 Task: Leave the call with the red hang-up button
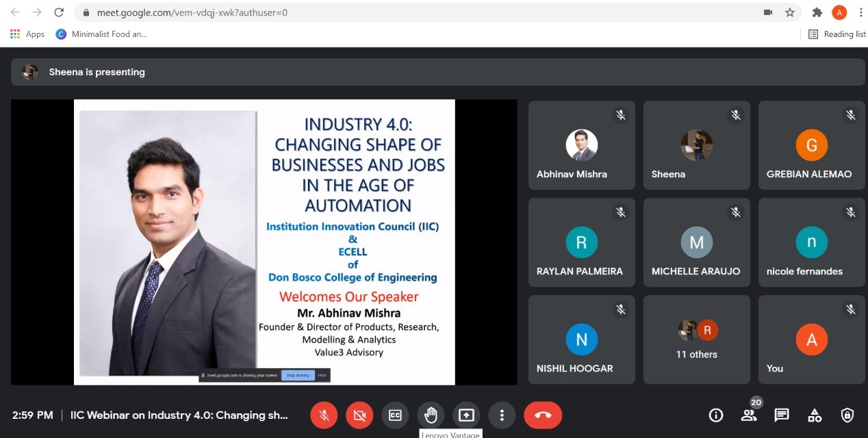coord(543,415)
